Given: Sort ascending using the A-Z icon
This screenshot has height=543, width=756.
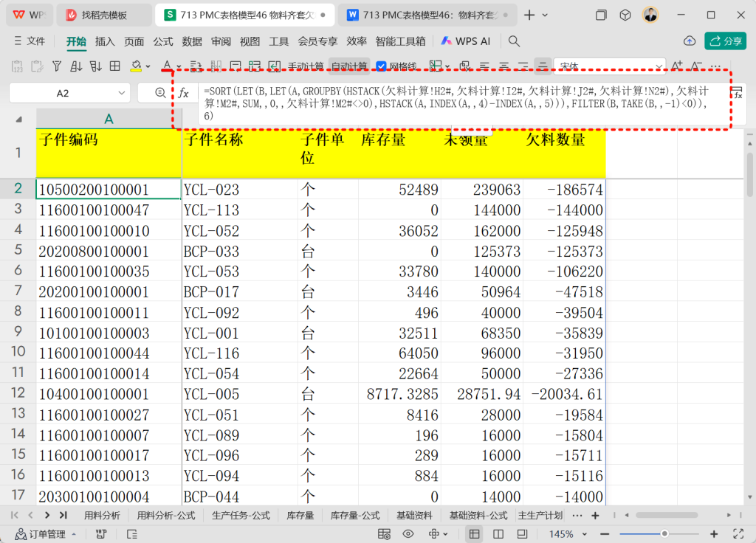Looking at the screenshot, I should [76, 66].
